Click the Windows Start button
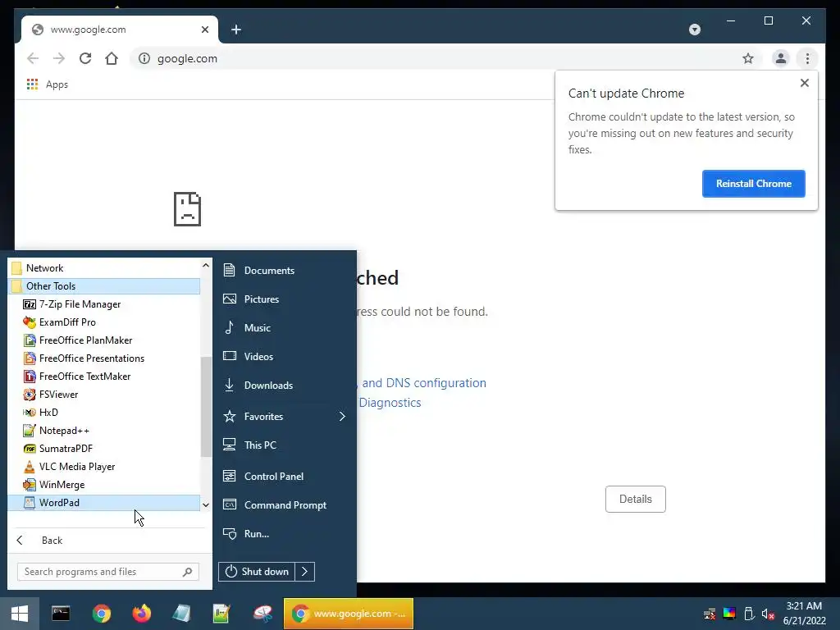This screenshot has width=840, height=630. [x=20, y=614]
